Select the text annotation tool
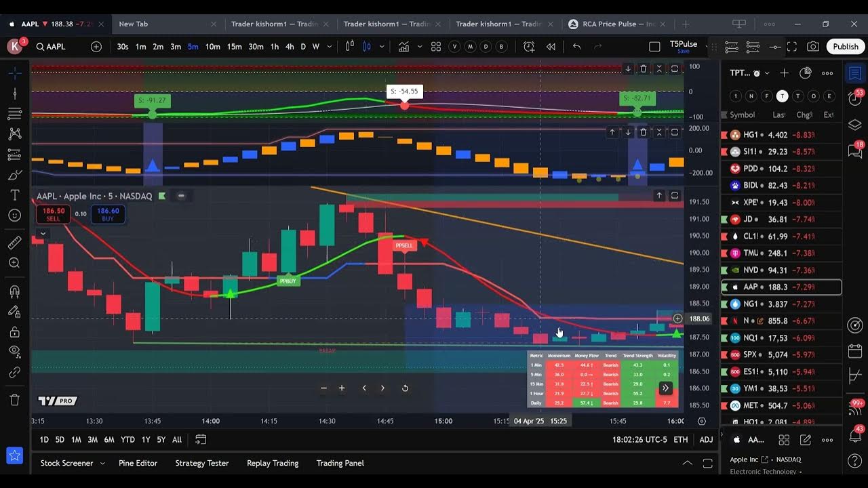The image size is (868, 488). (x=15, y=195)
